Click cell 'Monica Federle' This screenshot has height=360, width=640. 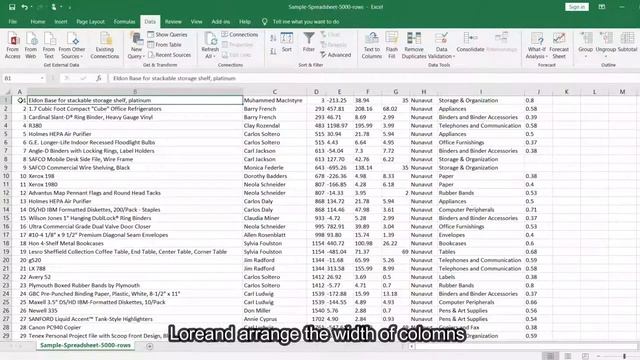pos(274,167)
